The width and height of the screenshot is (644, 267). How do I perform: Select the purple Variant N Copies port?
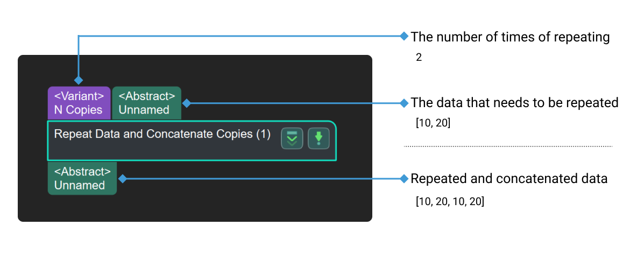point(79,103)
